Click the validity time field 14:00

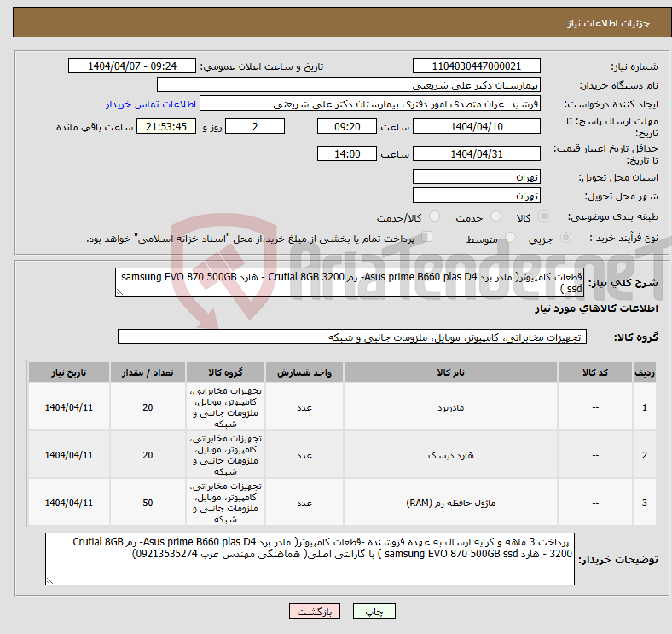[x=347, y=153]
